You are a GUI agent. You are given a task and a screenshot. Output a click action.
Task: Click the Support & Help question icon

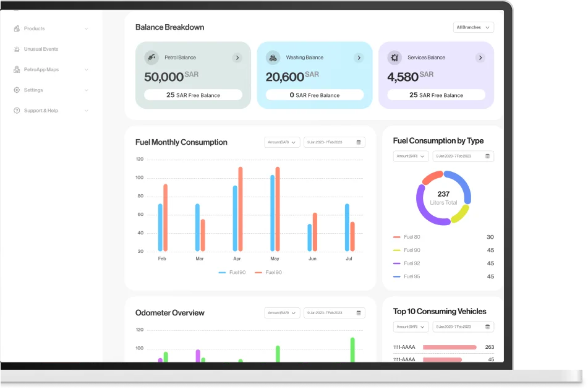pyautogui.click(x=17, y=110)
